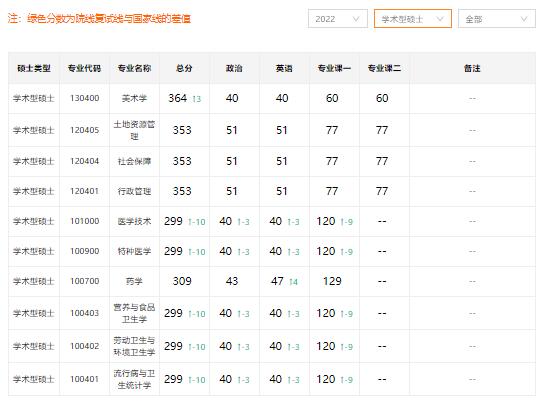This screenshot has width=541, height=402.
Task: Click the 专业课一 column header
Action: pos(334,68)
